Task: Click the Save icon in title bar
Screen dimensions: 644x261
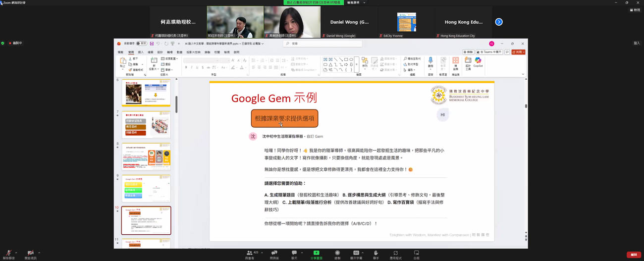Action: point(152,44)
